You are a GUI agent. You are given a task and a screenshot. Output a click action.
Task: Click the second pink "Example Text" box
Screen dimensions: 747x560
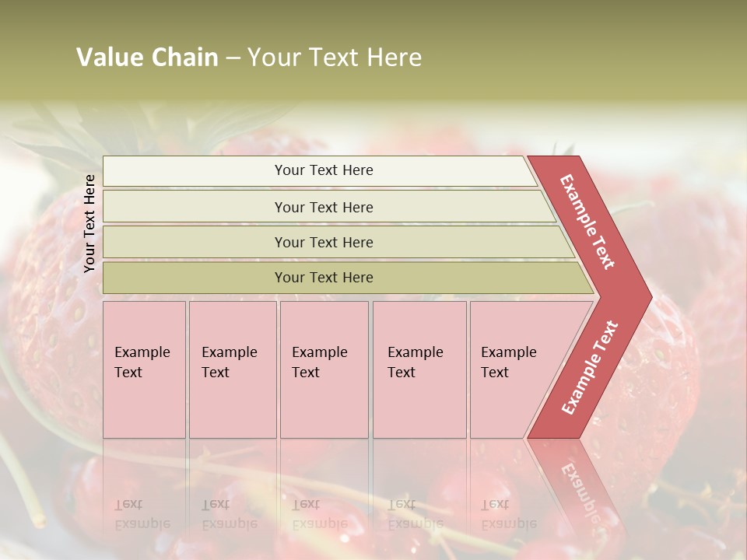232,369
